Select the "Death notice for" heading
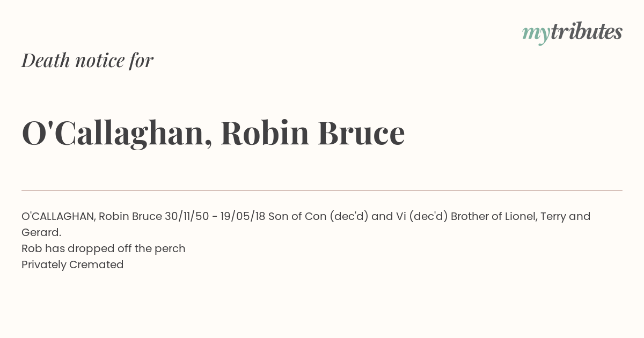 pos(87,60)
